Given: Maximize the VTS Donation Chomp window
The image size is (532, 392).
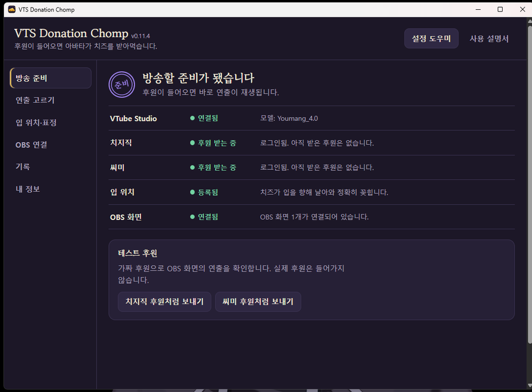Looking at the screenshot, I should point(500,9).
